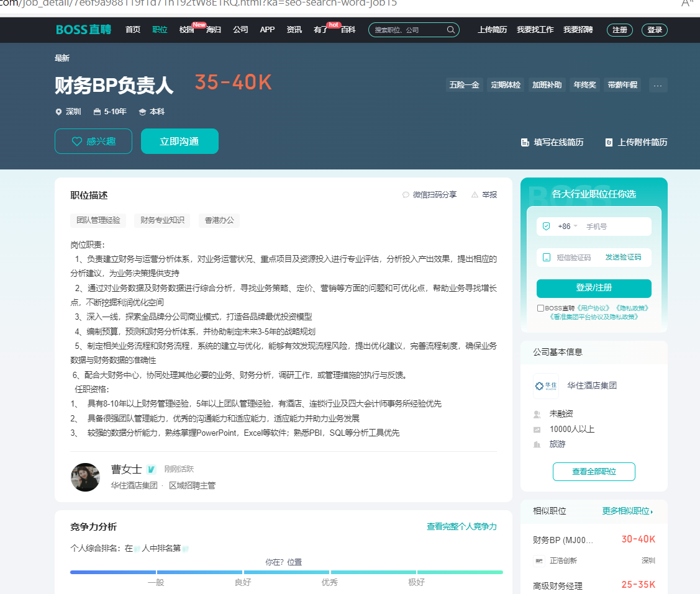Viewport: 700px width, 594px height.
Task: Click the competitiveness ranking gradient bar
Action: point(286,572)
